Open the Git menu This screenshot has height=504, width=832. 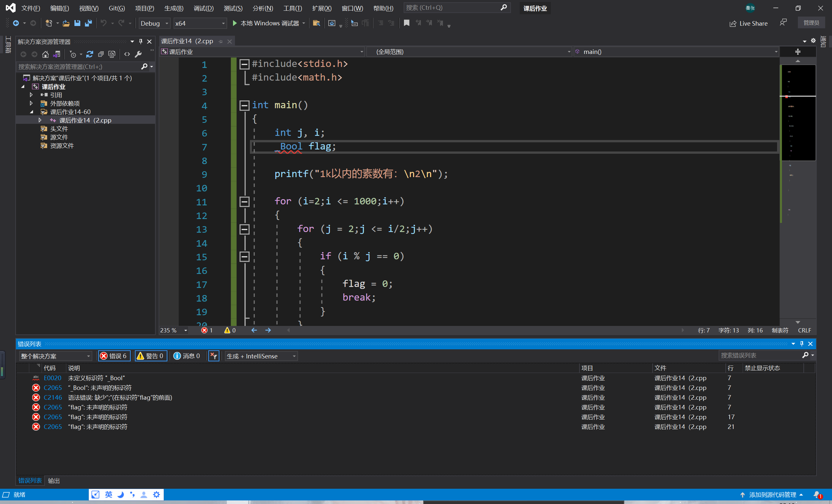[117, 8]
